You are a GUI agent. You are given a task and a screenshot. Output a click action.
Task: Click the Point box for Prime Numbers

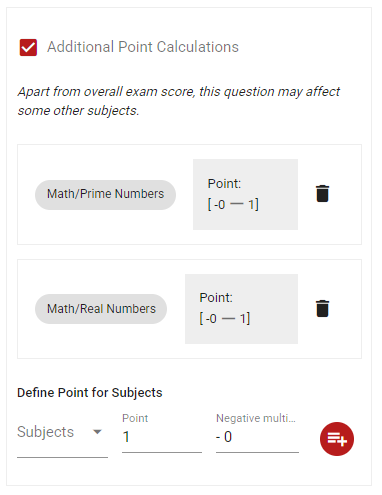[x=245, y=194]
